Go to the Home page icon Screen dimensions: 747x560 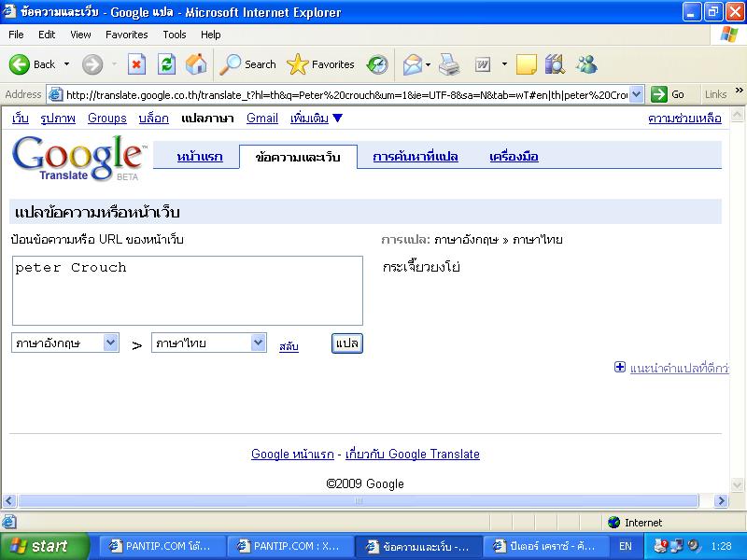196,64
